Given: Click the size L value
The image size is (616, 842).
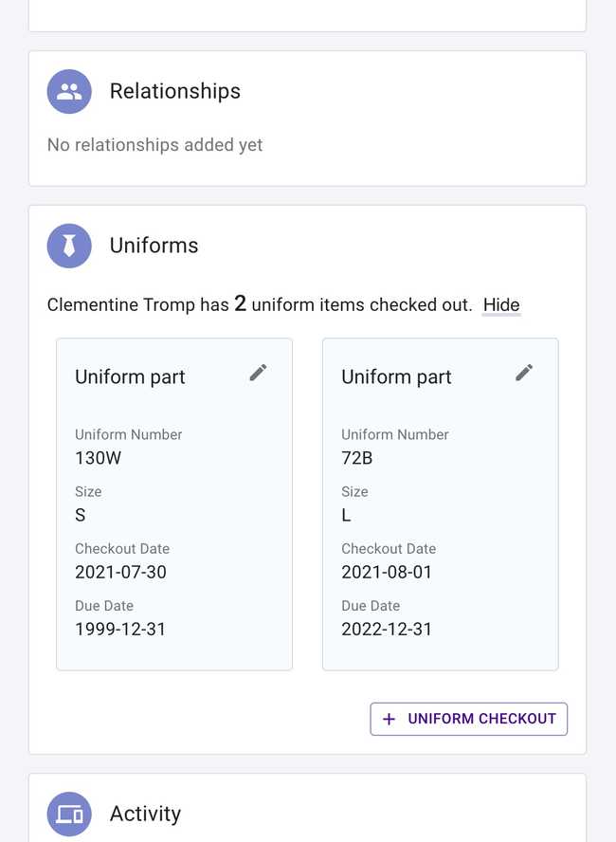Looking at the screenshot, I should point(346,515).
